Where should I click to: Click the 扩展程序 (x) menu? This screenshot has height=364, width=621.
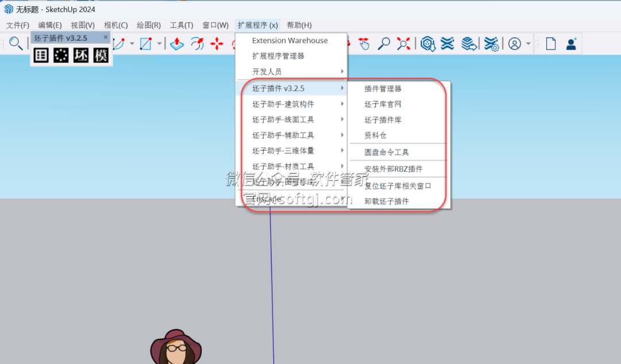tap(258, 25)
